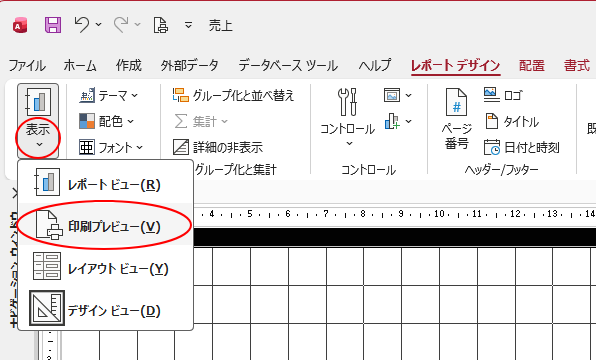Switch to the 書式 tab
The height and width of the screenshot is (360, 596).
click(577, 65)
